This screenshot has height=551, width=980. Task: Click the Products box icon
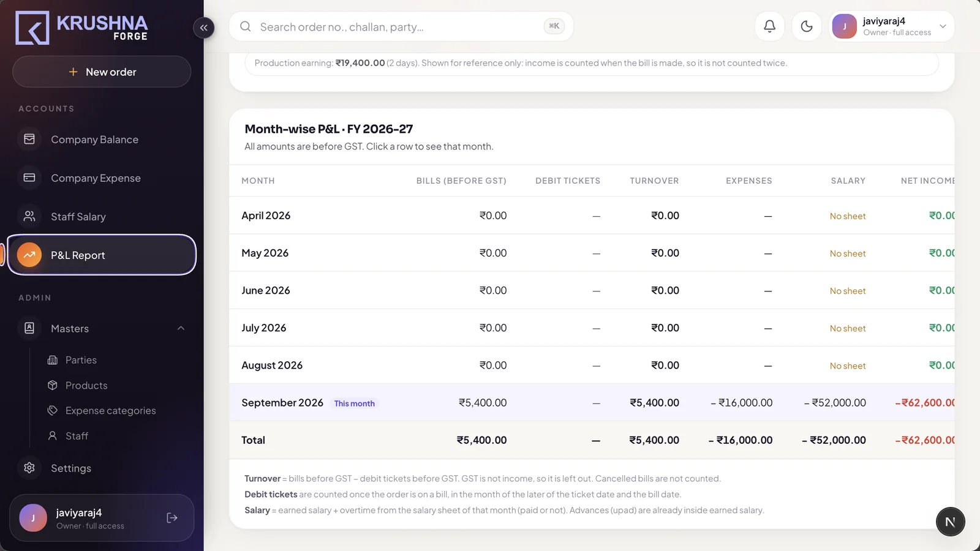[x=53, y=385]
